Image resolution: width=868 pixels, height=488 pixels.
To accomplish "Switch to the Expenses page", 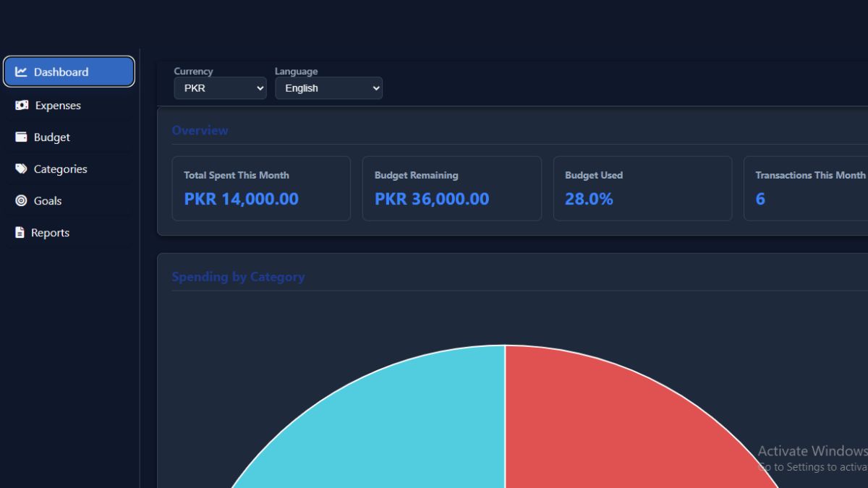I will pyautogui.click(x=57, y=105).
